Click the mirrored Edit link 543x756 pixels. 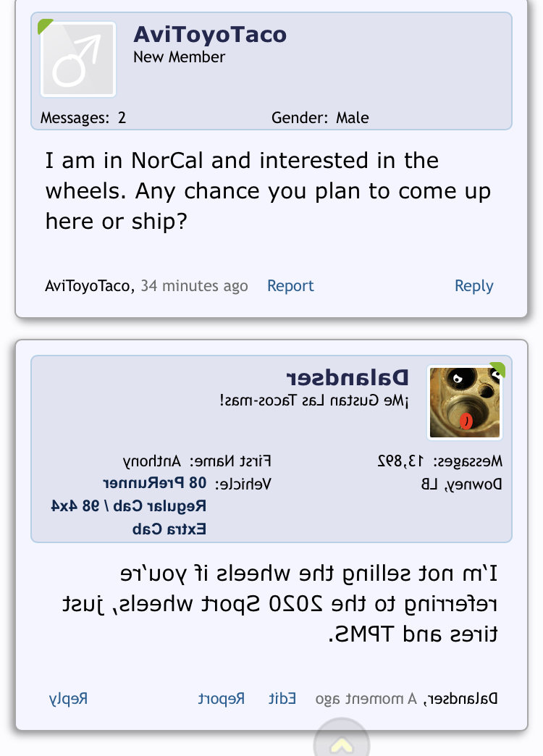pyautogui.click(x=282, y=699)
